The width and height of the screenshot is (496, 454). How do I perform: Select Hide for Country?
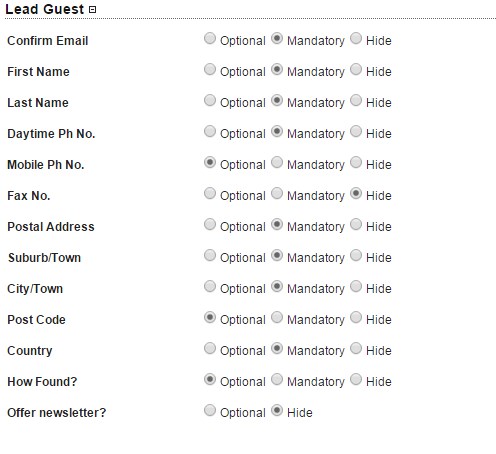(356, 348)
